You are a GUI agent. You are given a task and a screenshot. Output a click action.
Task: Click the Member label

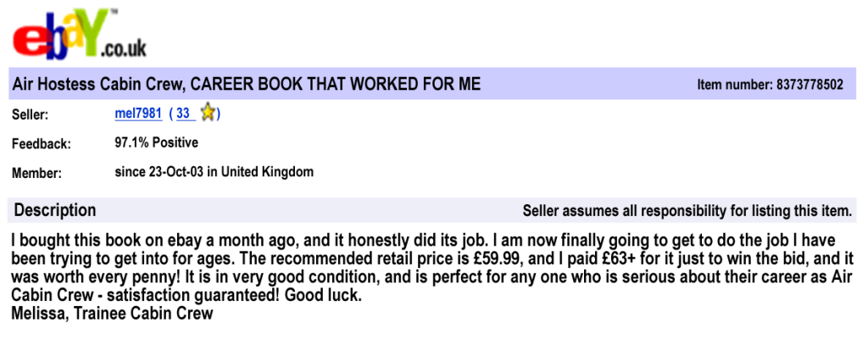(37, 174)
